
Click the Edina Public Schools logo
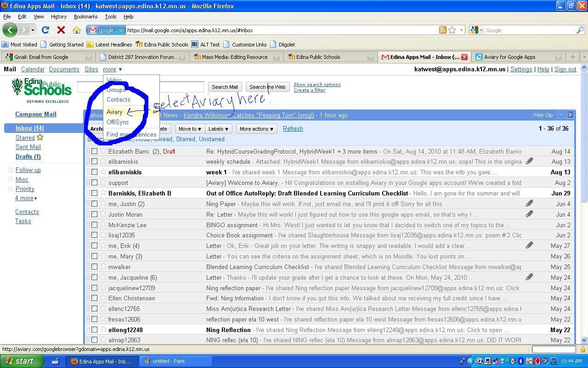[41, 90]
